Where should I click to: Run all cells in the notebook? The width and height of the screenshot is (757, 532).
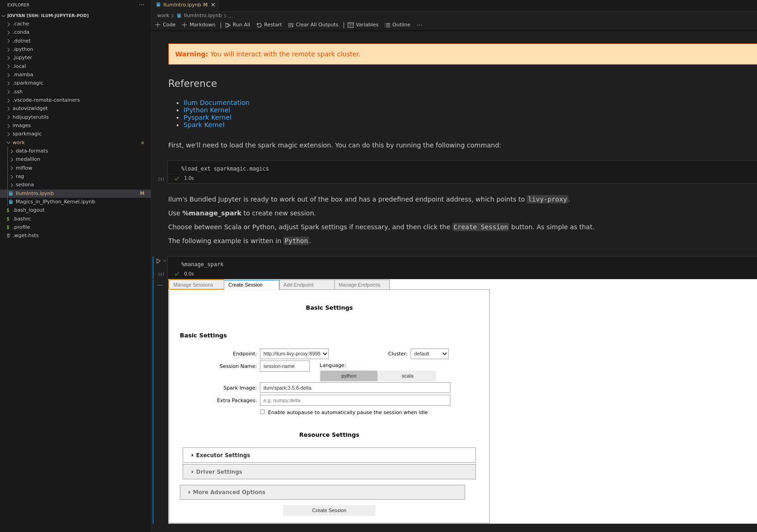coord(237,24)
